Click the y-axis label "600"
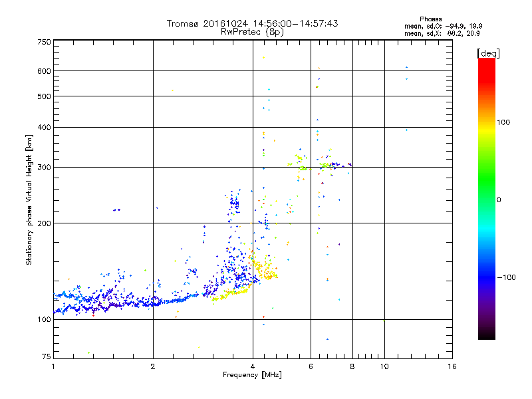The height and width of the screenshot is (399, 532). pyautogui.click(x=44, y=71)
